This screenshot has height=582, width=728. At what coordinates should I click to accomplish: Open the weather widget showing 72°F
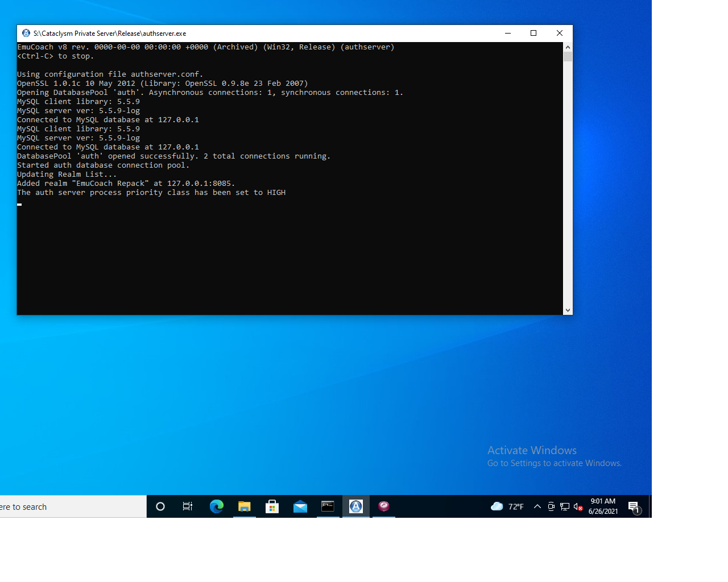pyautogui.click(x=507, y=506)
